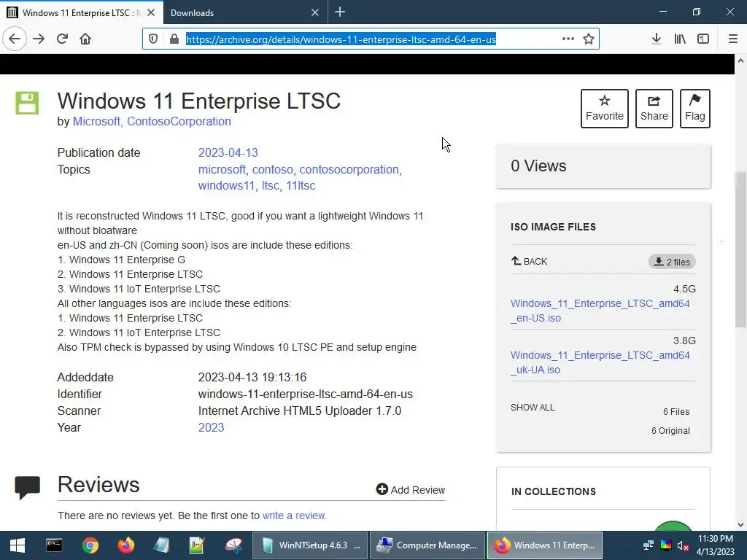Click the speech bubble Reviews icon
Screen dimensions: 747x560
28,488
